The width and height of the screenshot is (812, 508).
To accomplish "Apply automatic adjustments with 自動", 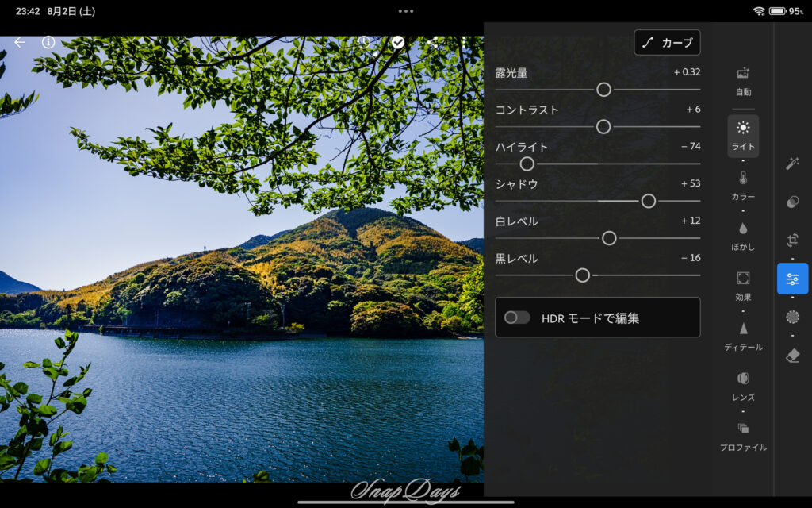I will coord(743,82).
